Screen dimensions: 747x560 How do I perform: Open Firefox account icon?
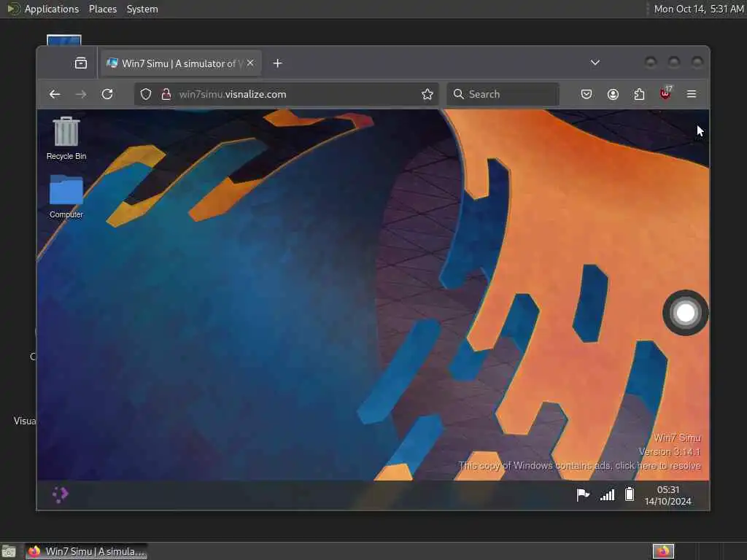(x=613, y=94)
